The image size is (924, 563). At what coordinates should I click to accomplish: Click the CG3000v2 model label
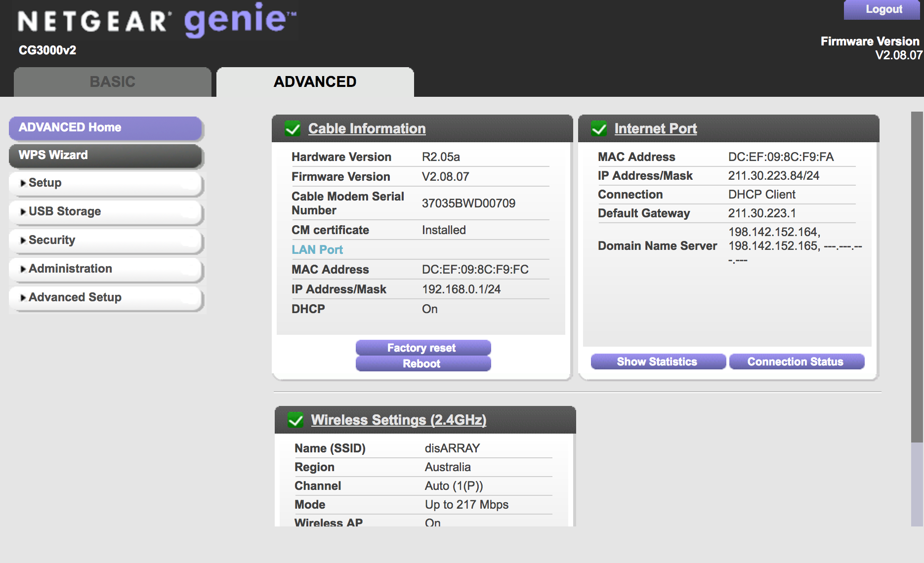pyautogui.click(x=47, y=50)
